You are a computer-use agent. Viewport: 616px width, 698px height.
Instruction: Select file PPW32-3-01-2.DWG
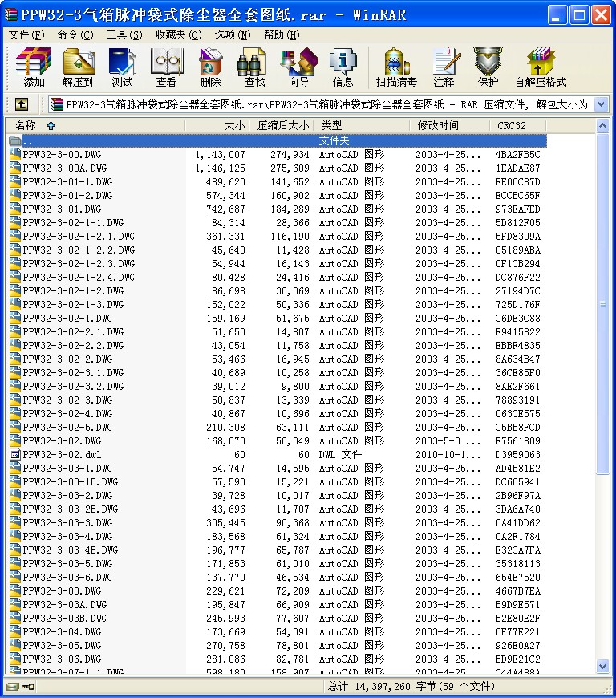point(67,196)
